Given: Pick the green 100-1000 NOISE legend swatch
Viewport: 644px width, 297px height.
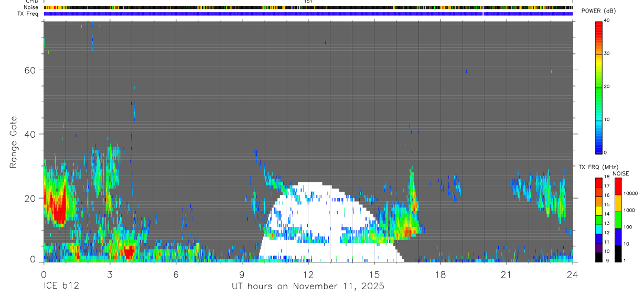Looking at the screenshot, I should pos(619,219).
